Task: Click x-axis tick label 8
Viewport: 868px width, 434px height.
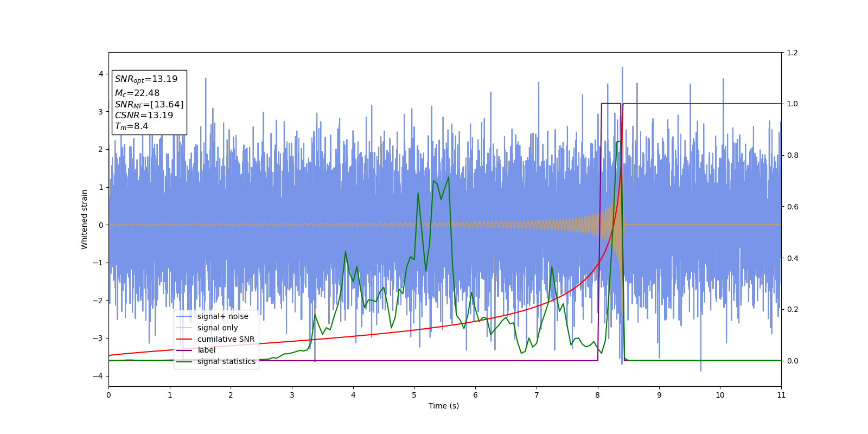Action: (598, 395)
